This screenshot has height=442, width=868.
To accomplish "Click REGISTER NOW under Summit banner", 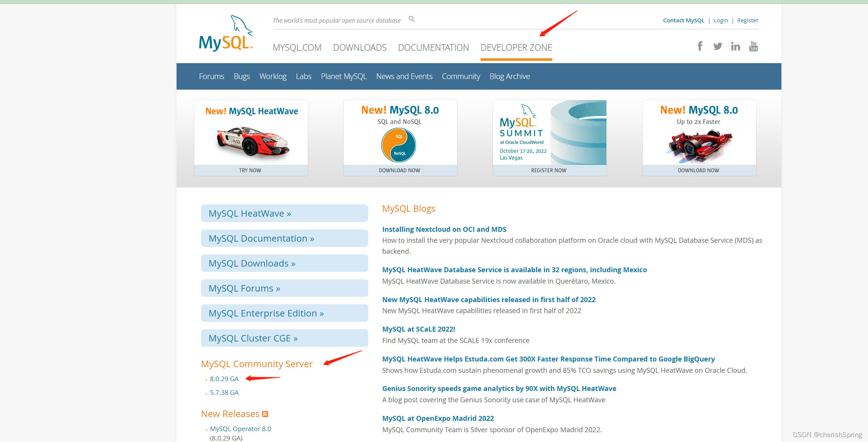I will pos(549,171).
